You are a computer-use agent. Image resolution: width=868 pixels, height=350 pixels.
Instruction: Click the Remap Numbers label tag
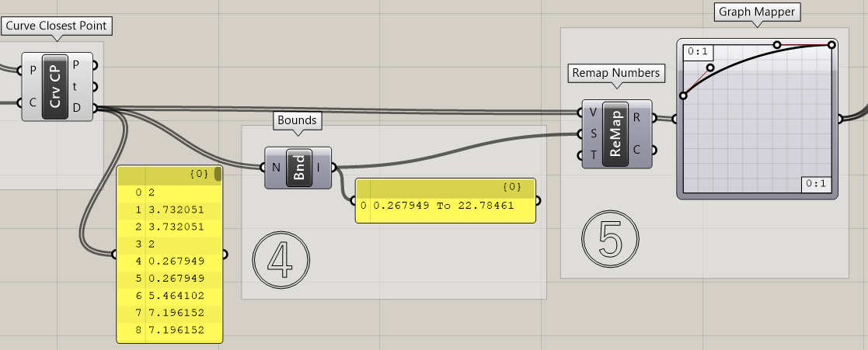[x=616, y=73]
